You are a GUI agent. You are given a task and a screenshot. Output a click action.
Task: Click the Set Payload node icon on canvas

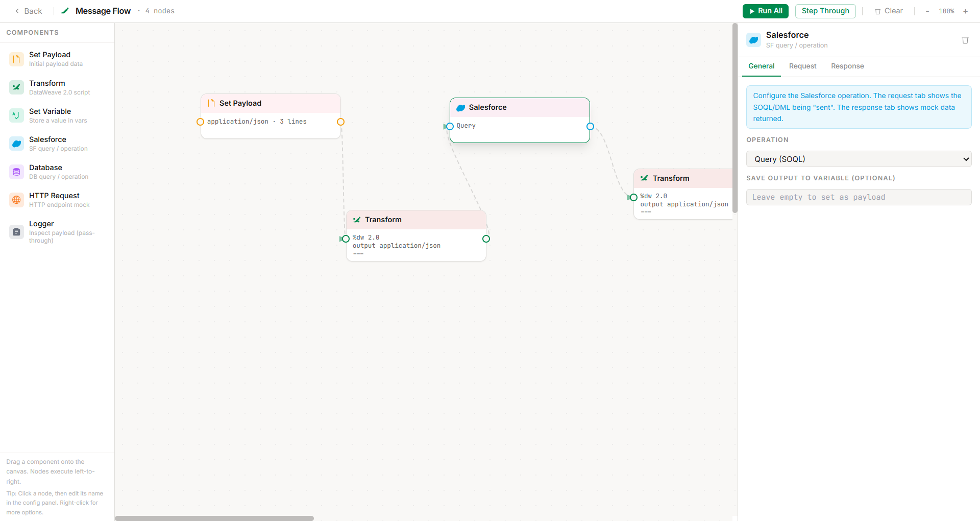[211, 103]
